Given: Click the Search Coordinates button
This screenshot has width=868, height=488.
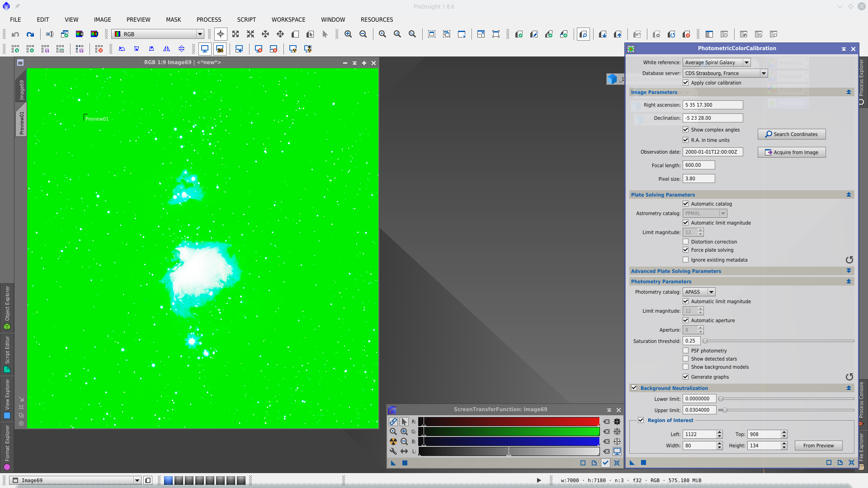Looking at the screenshot, I should pyautogui.click(x=791, y=134).
